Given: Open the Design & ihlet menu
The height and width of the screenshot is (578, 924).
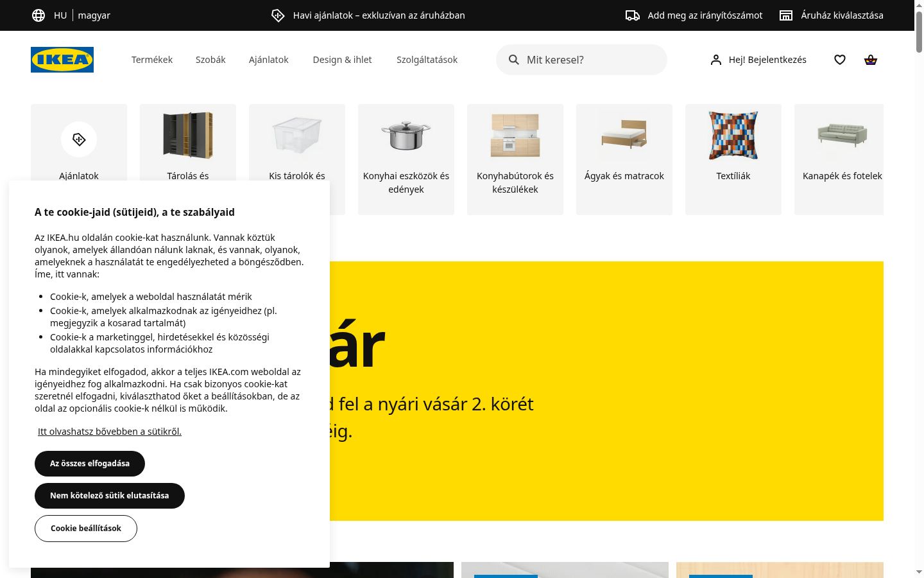Looking at the screenshot, I should pyautogui.click(x=342, y=60).
